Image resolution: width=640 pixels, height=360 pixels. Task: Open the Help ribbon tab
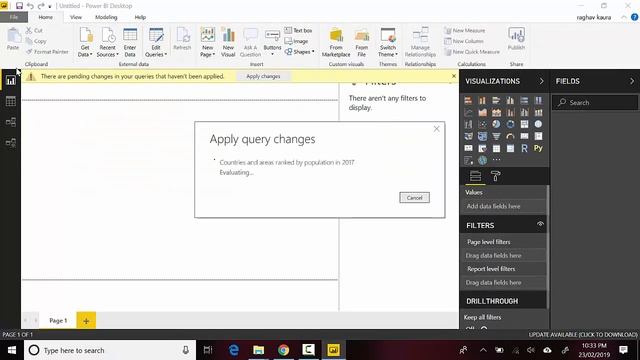[x=140, y=17]
